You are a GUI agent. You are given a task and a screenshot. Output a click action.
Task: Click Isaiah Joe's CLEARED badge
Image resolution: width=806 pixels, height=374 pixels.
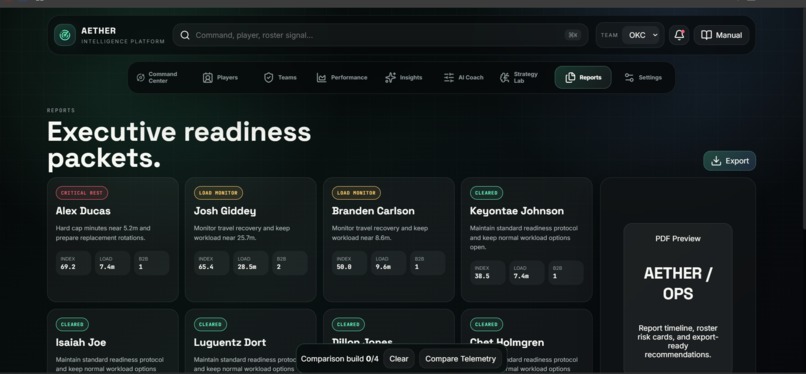(72, 324)
